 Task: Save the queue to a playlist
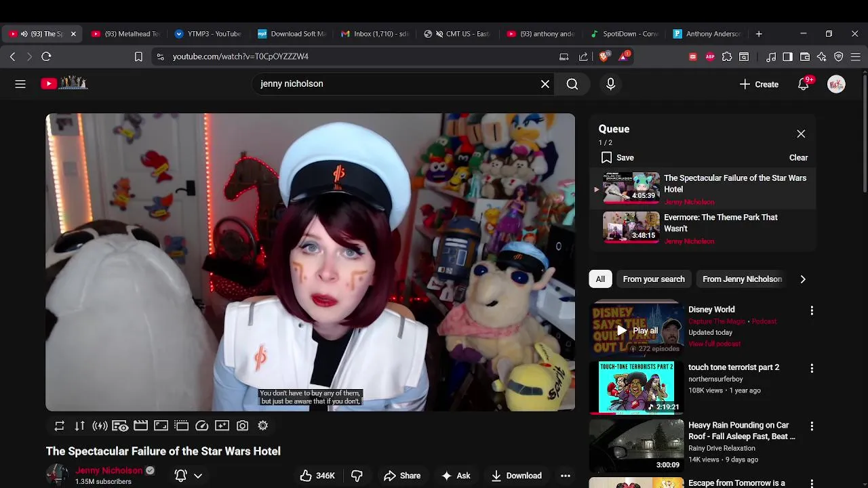coord(617,157)
